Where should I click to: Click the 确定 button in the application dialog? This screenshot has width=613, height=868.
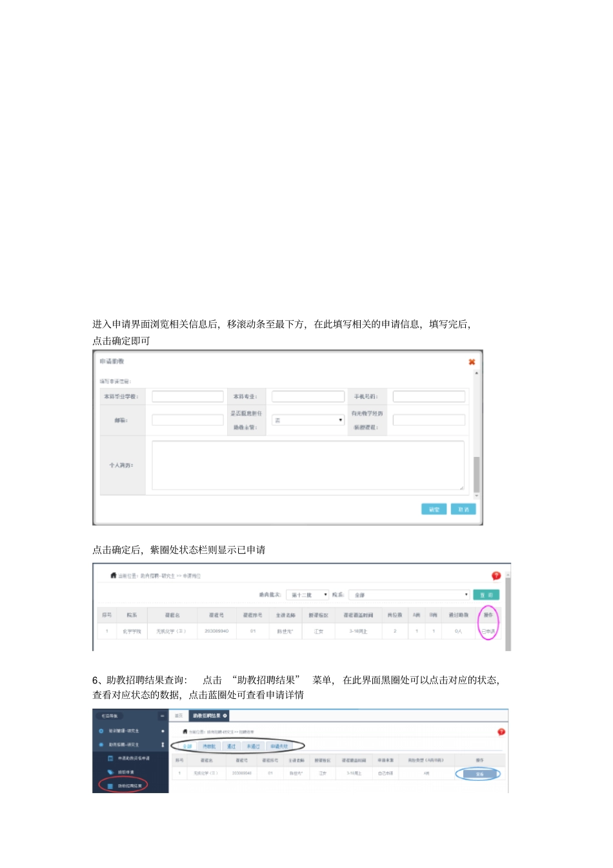[x=434, y=509]
